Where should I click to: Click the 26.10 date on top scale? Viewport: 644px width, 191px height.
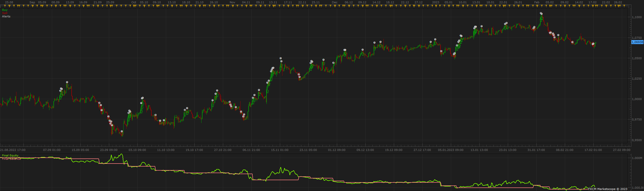[214, 2]
